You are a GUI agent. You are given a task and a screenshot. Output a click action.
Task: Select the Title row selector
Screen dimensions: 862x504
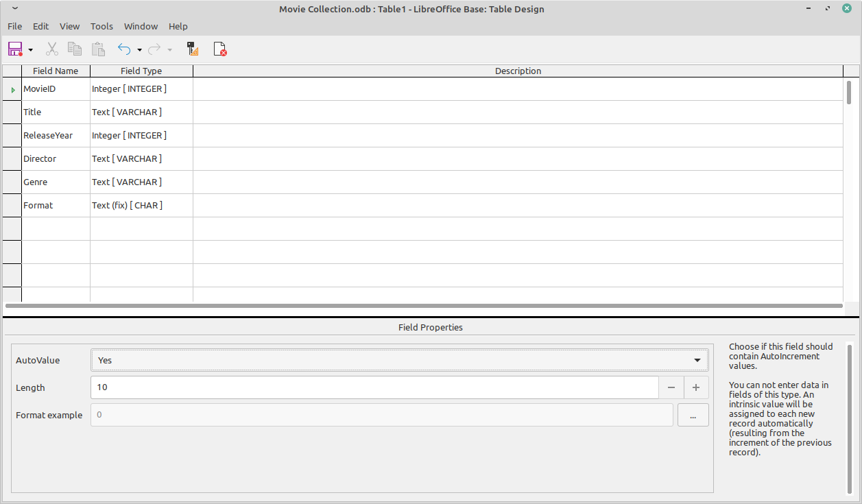pyautogui.click(x=11, y=112)
